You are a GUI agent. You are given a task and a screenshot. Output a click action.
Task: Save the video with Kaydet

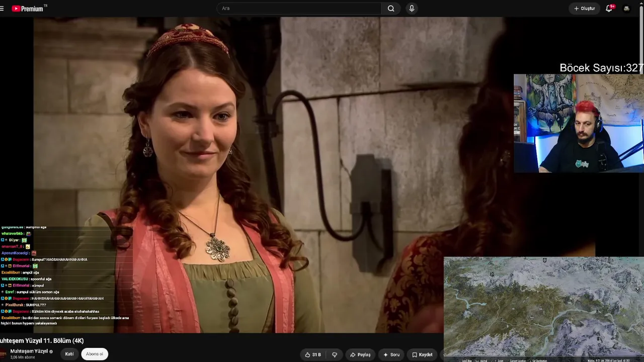[x=422, y=354]
